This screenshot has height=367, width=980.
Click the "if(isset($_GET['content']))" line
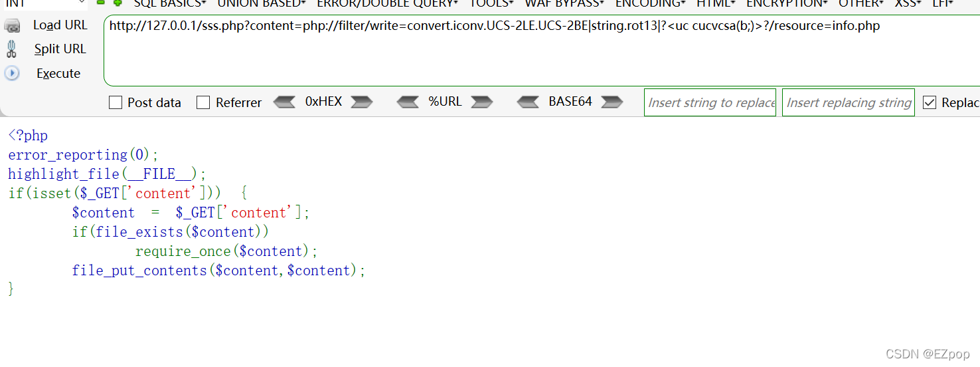[127, 193]
